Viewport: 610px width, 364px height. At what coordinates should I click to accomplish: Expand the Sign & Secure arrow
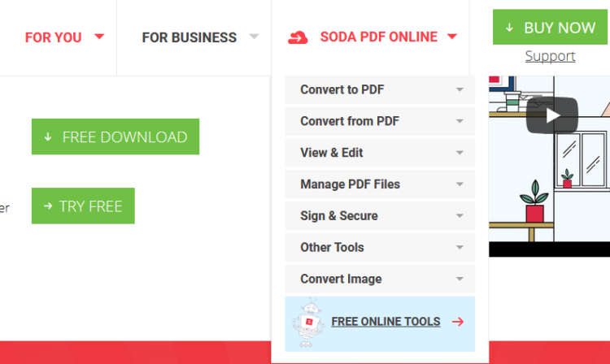tap(460, 215)
